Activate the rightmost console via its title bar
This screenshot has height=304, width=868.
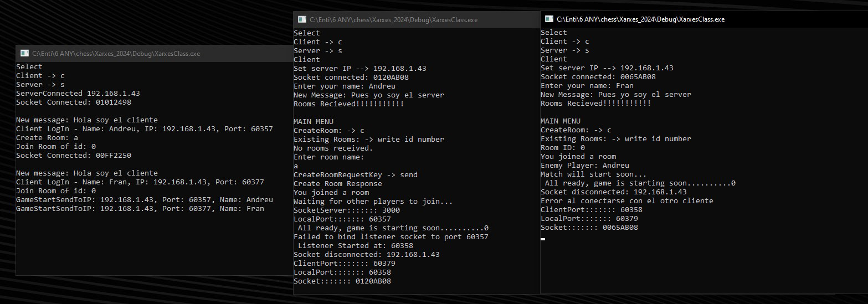(x=704, y=19)
